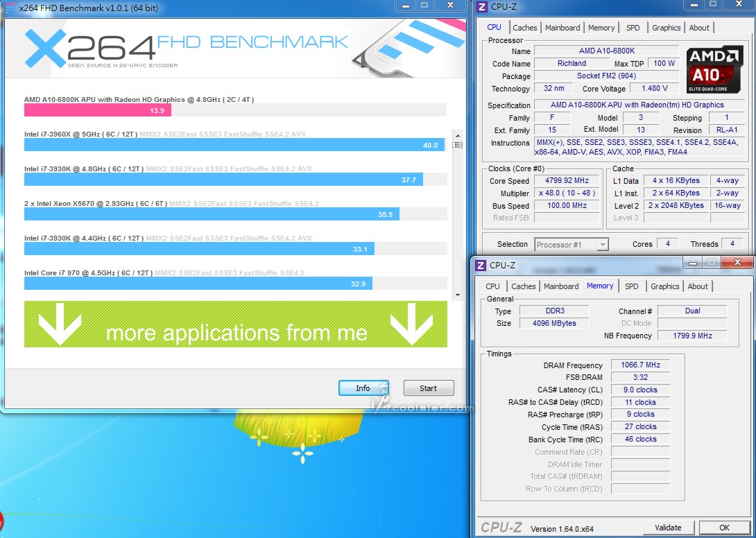Click the Core Speed value "4799.92 MHz"

coord(567,181)
